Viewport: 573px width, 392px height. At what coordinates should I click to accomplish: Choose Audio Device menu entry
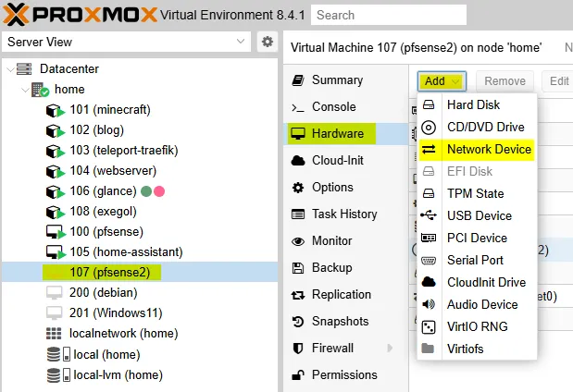(477, 304)
